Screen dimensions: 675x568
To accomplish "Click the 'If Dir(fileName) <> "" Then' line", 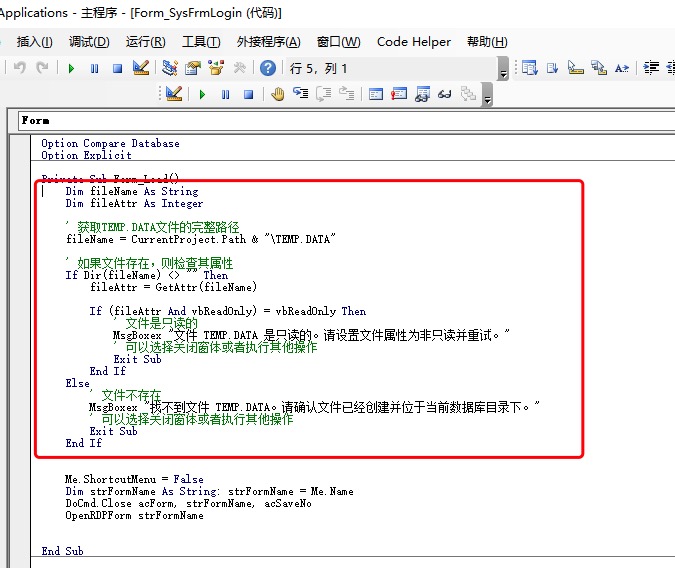I will point(147,275).
